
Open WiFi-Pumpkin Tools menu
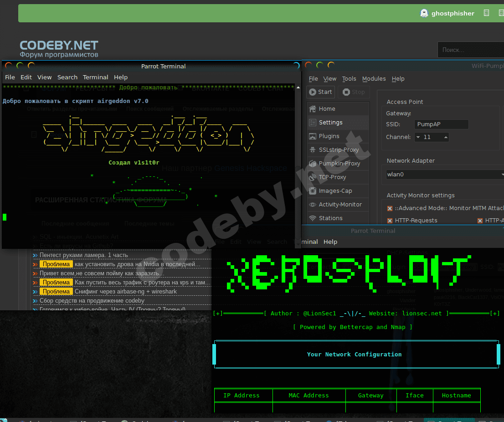point(349,79)
